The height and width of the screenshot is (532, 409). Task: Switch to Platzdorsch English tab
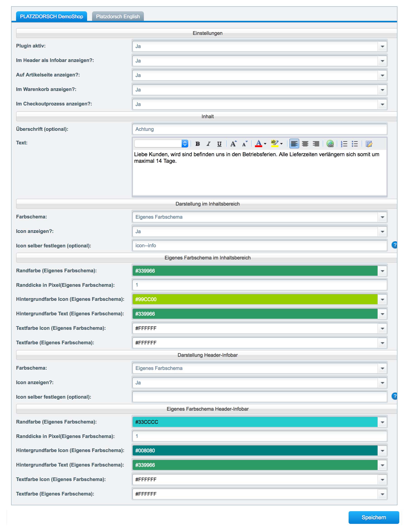pyautogui.click(x=118, y=16)
